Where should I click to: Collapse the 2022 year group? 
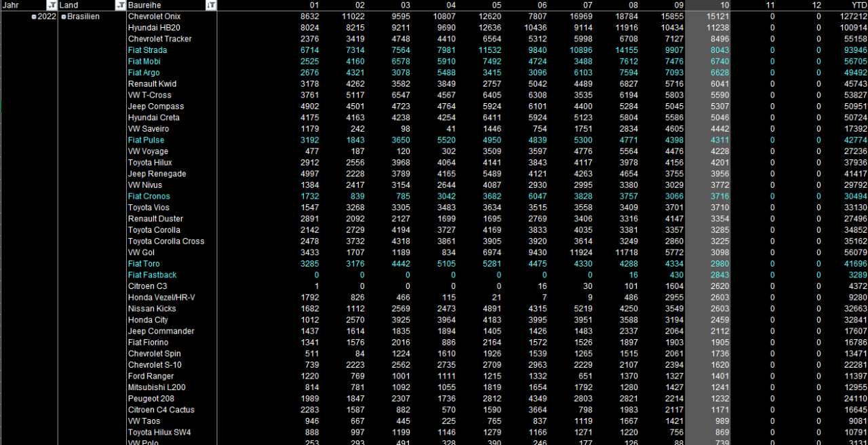34,17
